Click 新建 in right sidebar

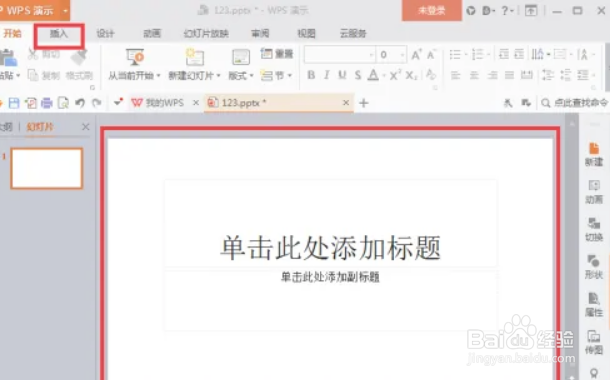594,154
